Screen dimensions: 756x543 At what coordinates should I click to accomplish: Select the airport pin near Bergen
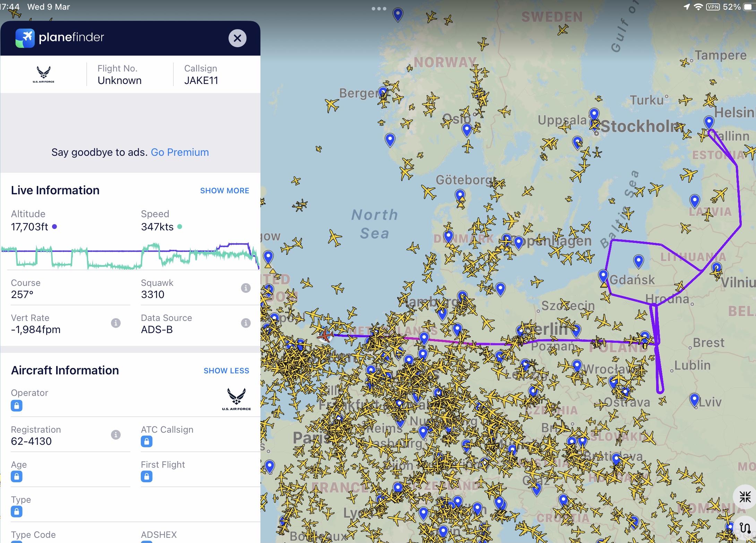[x=383, y=93]
